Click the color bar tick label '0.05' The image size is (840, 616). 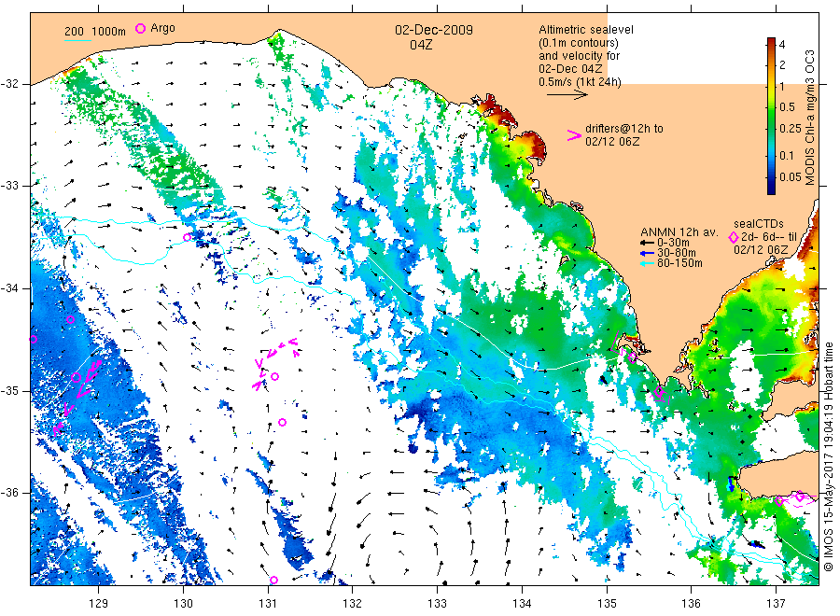click(x=791, y=176)
